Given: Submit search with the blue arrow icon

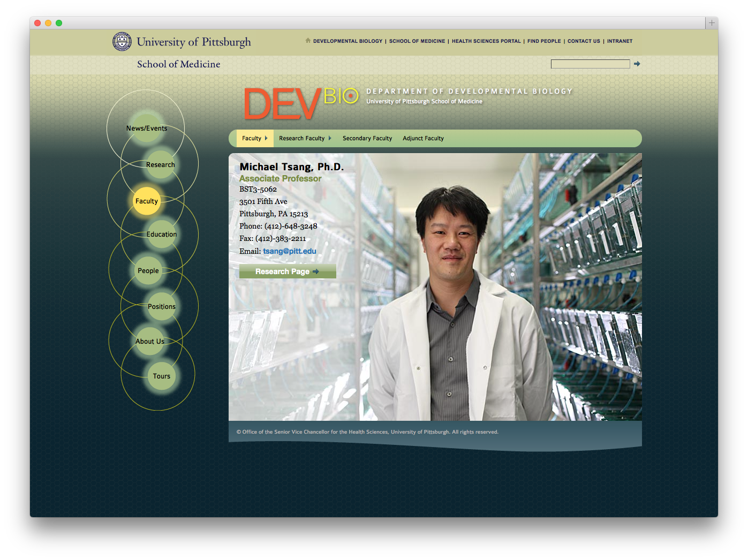Looking at the screenshot, I should pos(637,64).
